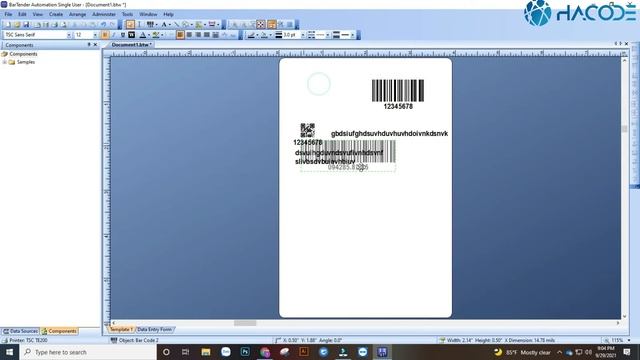
Task: Select the Components root tree item
Action: [x=23, y=54]
